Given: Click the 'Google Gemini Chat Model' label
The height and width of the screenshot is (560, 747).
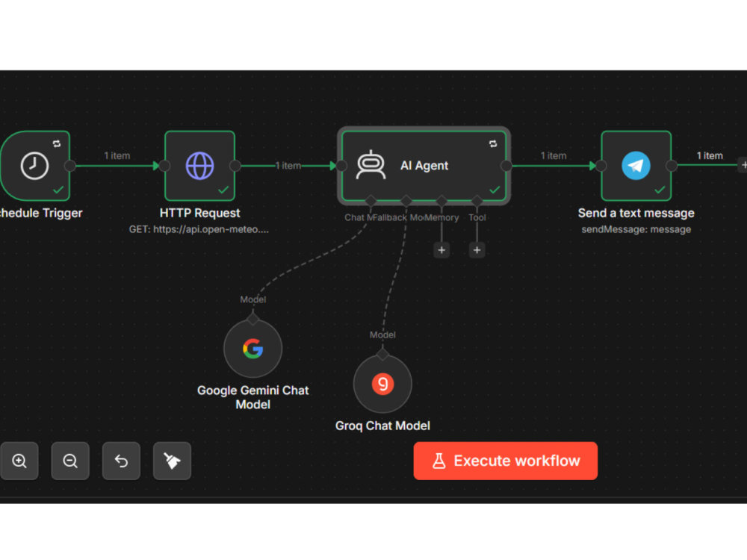Looking at the screenshot, I should pos(253,397).
